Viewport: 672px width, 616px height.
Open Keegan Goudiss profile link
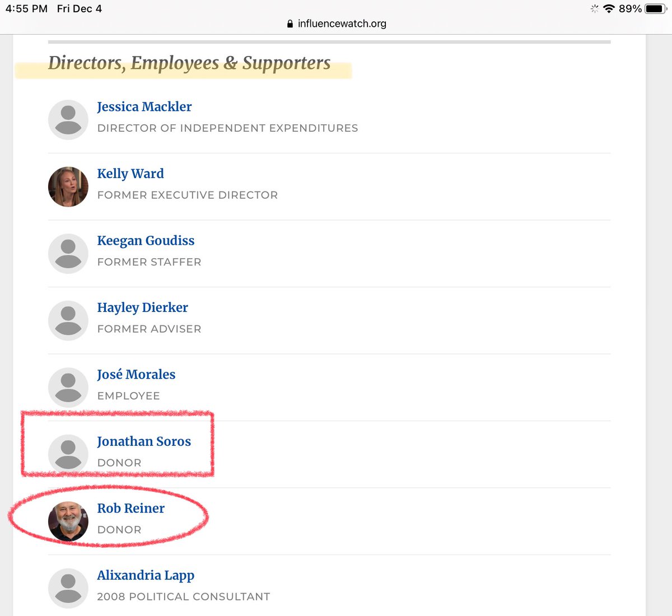(x=146, y=241)
